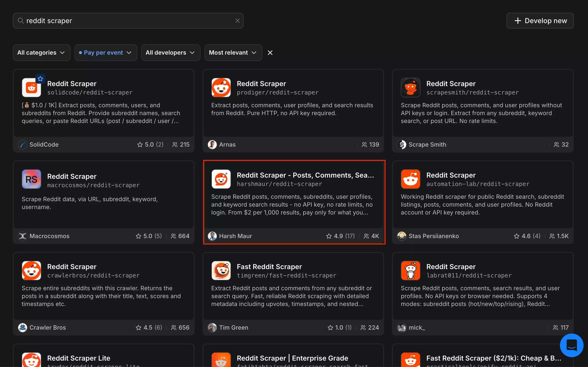Click the SolidCode developer avatar
Screen dimensions: 588x367
[23, 145]
